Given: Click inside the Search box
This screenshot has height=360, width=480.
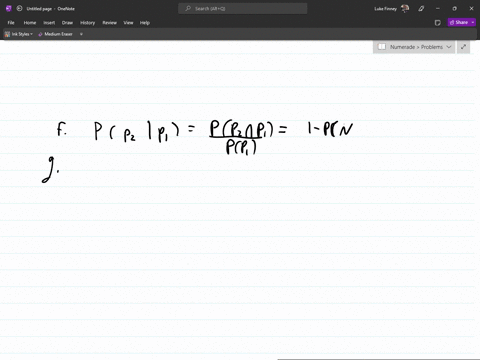Looking at the screenshot, I should [243, 9].
